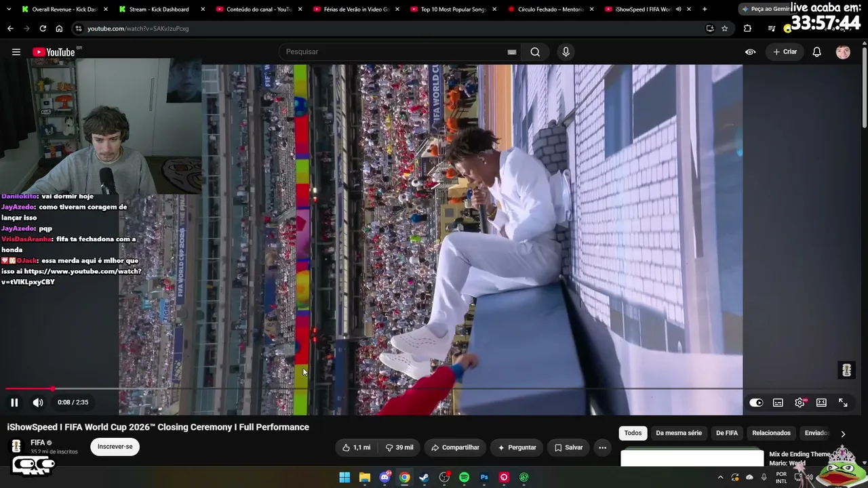
Task: Select the Da mesma série chip
Action: (x=679, y=433)
